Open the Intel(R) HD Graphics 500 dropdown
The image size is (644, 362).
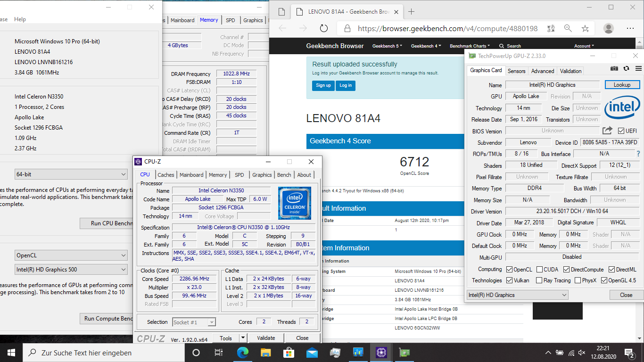pos(71,270)
